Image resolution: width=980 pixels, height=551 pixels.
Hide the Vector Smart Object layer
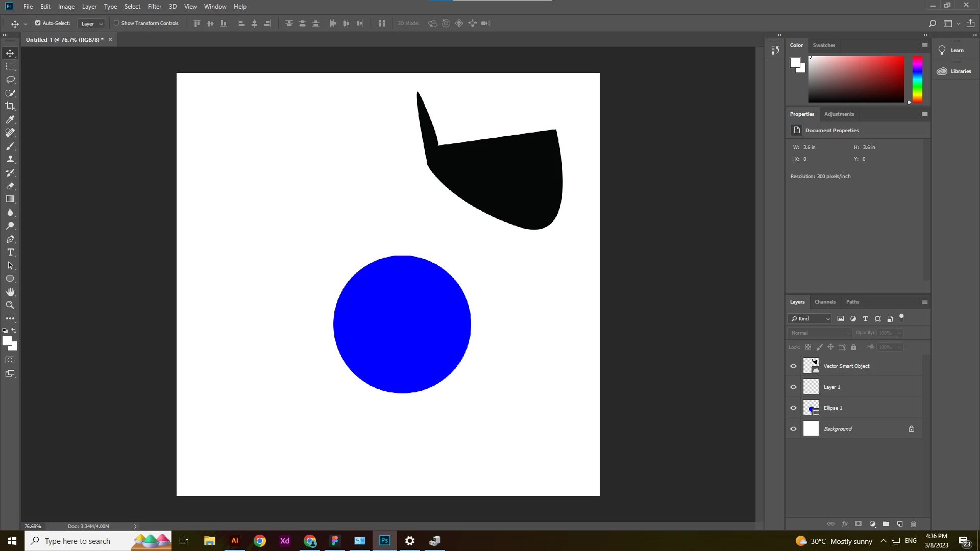pyautogui.click(x=793, y=366)
